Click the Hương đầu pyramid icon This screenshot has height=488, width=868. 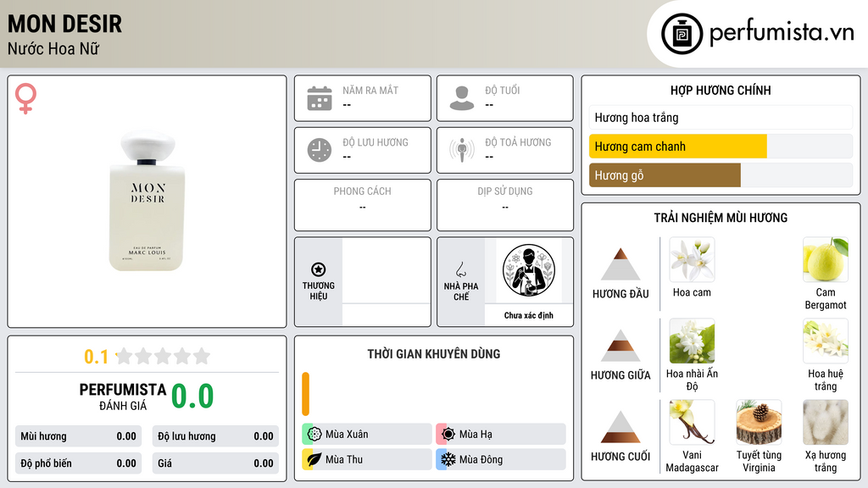[620, 264]
